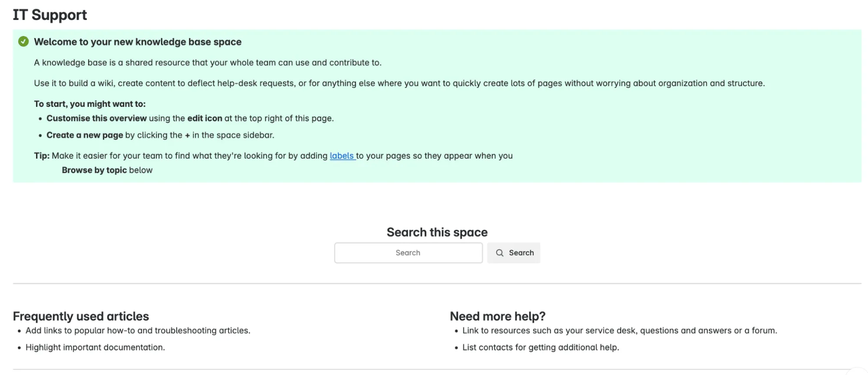Open the labels hyperlink in the tip
The height and width of the screenshot is (375, 868).
(342, 156)
